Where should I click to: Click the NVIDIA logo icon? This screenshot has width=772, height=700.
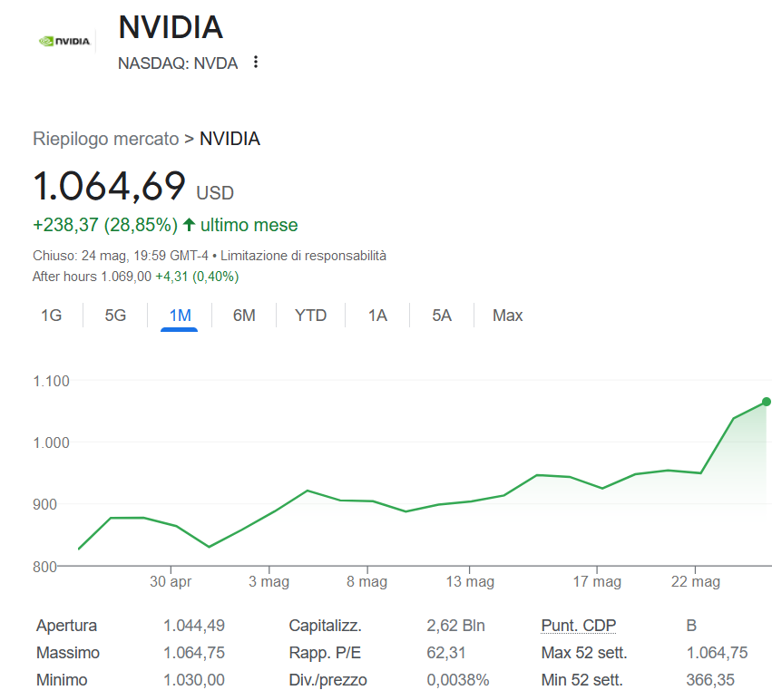pyautogui.click(x=64, y=41)
